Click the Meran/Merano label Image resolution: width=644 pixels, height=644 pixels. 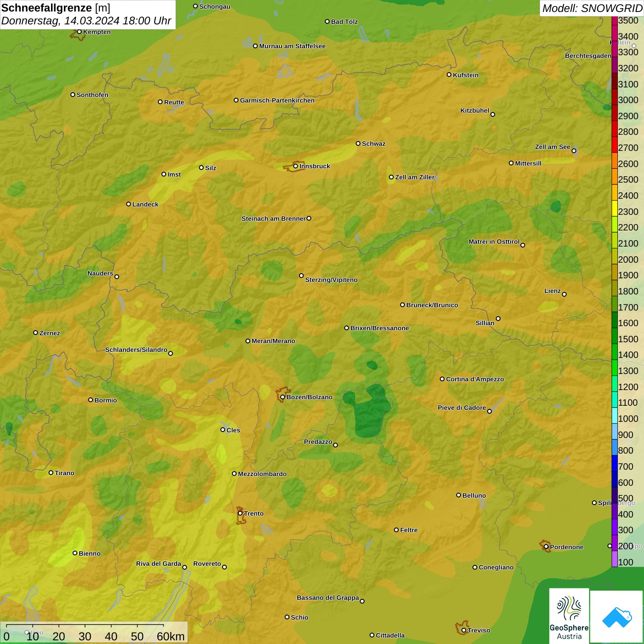click(273, 341)
